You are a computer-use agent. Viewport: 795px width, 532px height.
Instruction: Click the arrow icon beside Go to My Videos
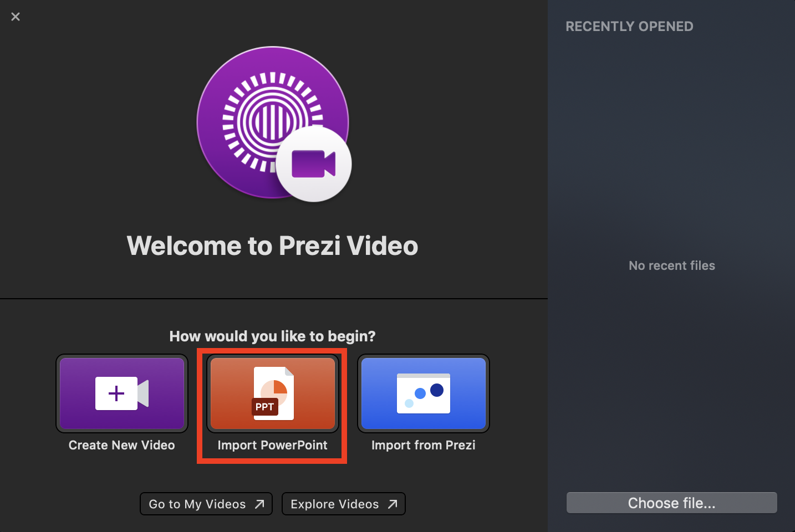259,504
